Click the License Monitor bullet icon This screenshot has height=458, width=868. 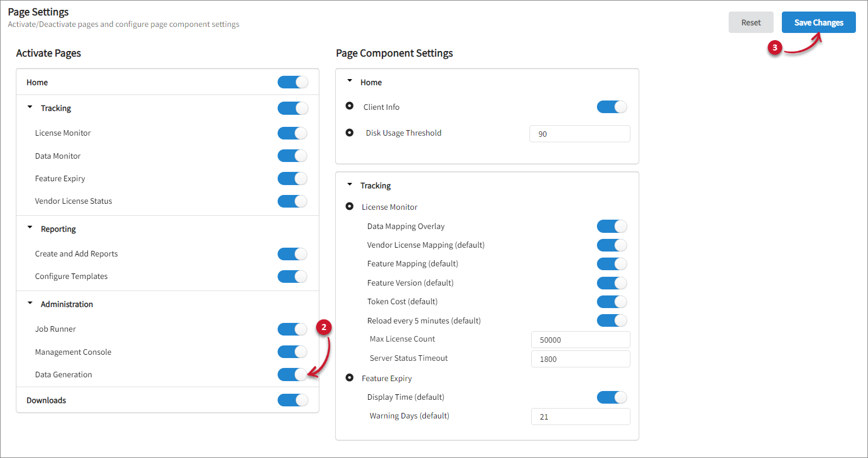tap(350, 206)
